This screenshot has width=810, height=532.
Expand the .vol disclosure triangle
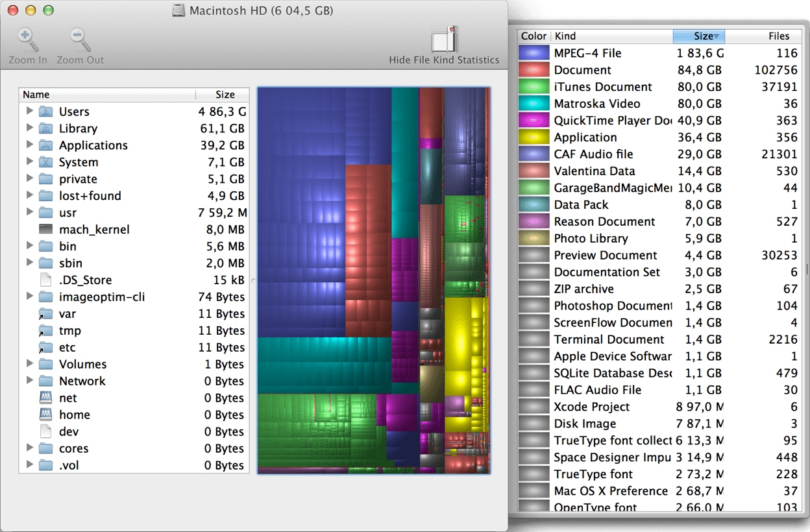pyautogui.click(x=29, y=465)
